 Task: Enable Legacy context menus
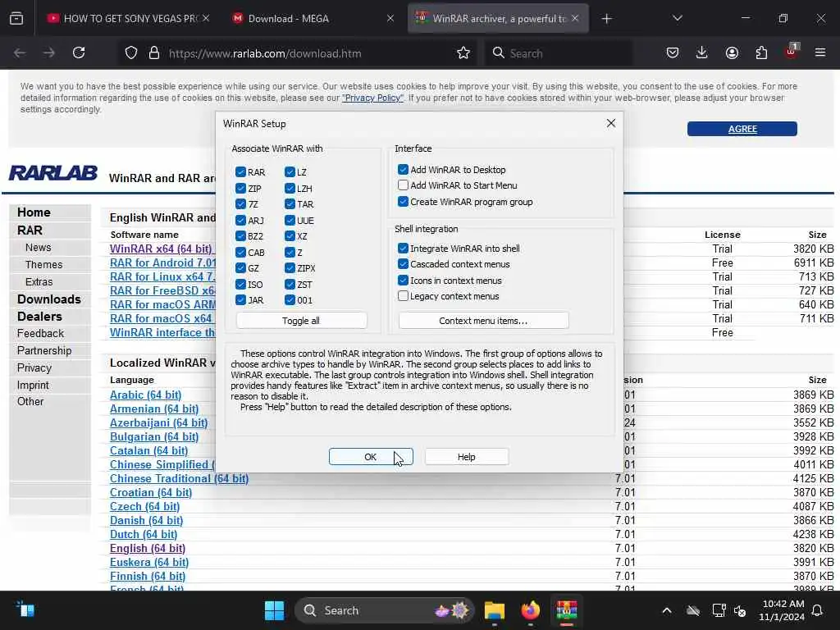pos(404,295)
